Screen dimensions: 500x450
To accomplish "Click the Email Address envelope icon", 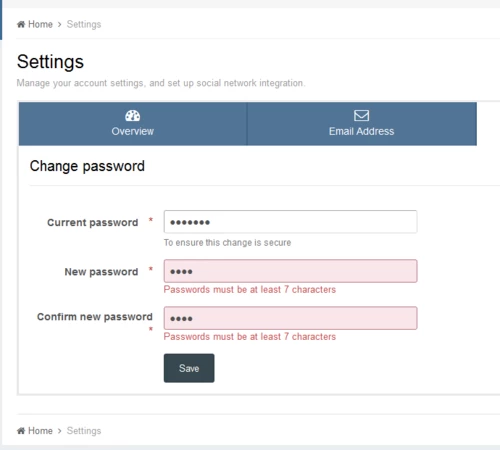I will click(361, 116).
